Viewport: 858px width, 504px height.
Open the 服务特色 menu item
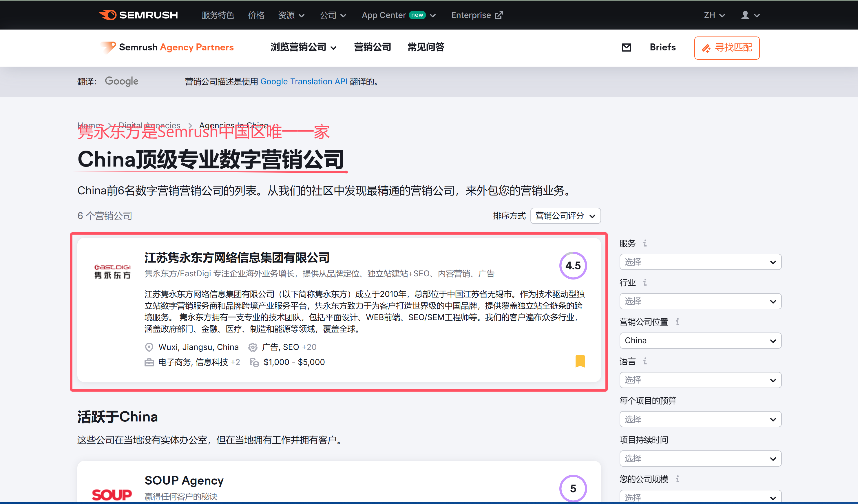pyautogui.click(x=218, y=15)
